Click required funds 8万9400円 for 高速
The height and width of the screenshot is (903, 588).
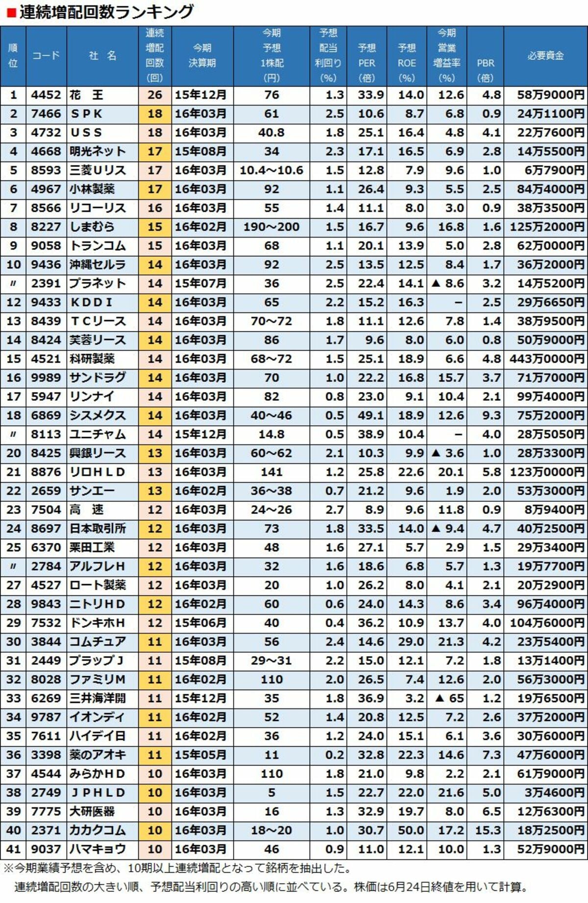point(554,510)
